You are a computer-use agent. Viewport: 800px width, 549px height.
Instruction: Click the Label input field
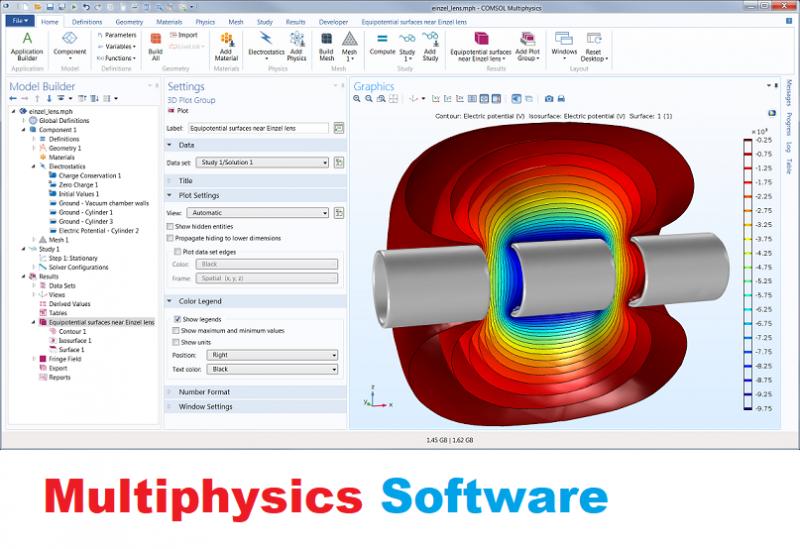(x=259, y=128)
